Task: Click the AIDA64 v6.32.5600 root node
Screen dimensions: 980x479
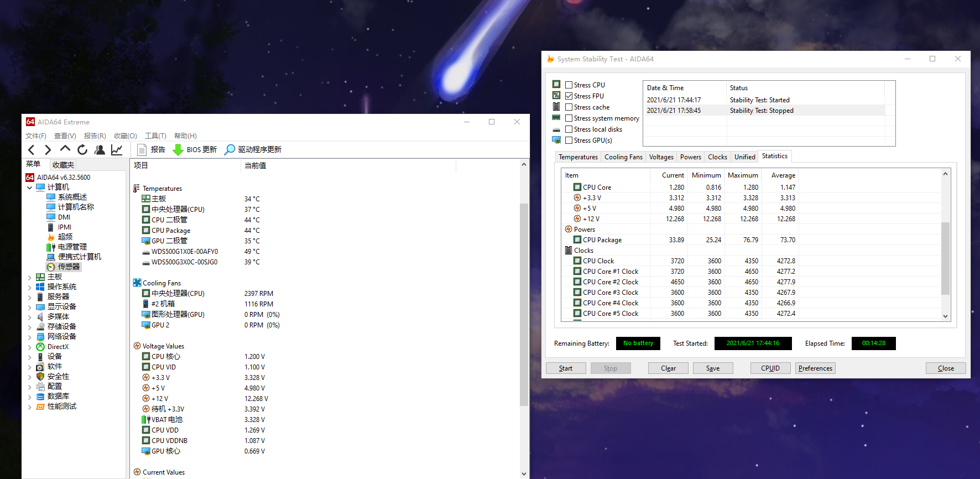Action: (x=64, y=178)
